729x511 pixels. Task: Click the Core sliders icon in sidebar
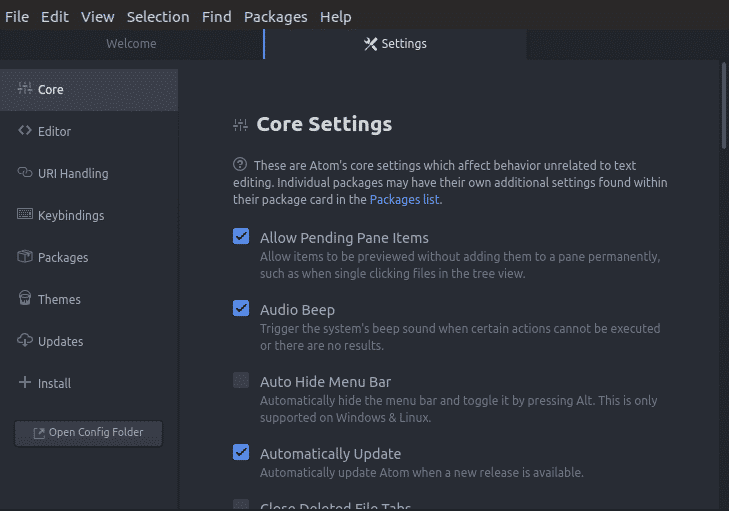[x=25, y=88]
